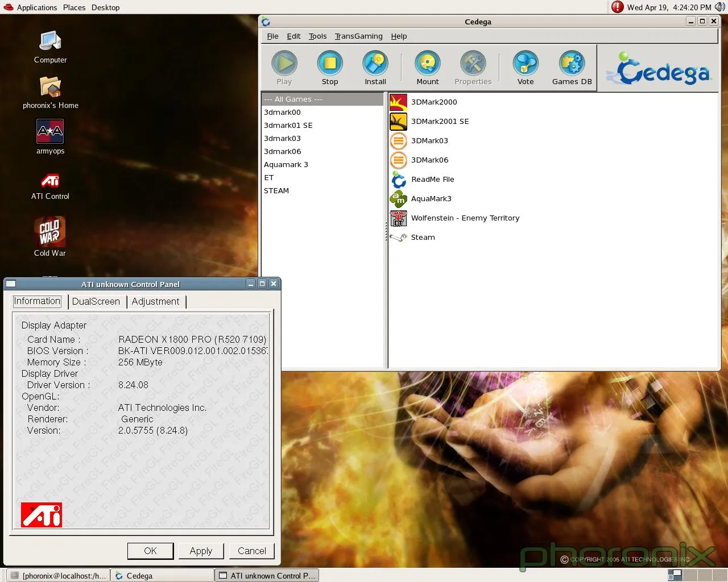The width and height of the screenshot is (728, 582).
Task: Select the 3dmark06 folder entry
Action: (322, 151)
